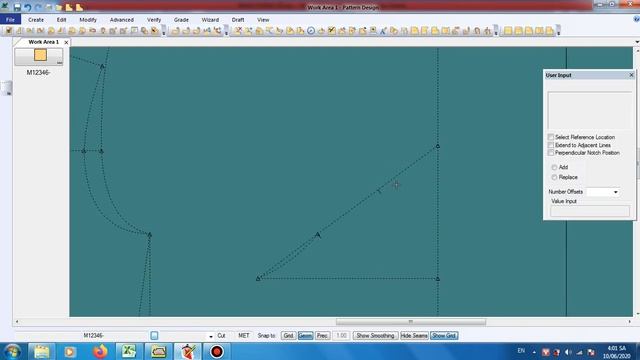Open the Modify menu
The height and width of the screenshot is (360, 640).
pos(88,19)
